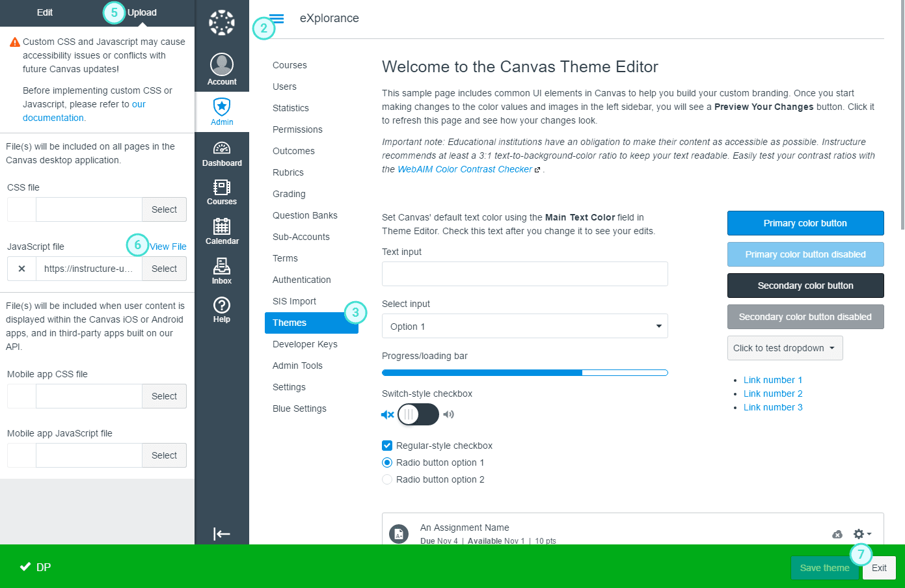
Task: Switch to the Edit tab
Action: [45, 12]
